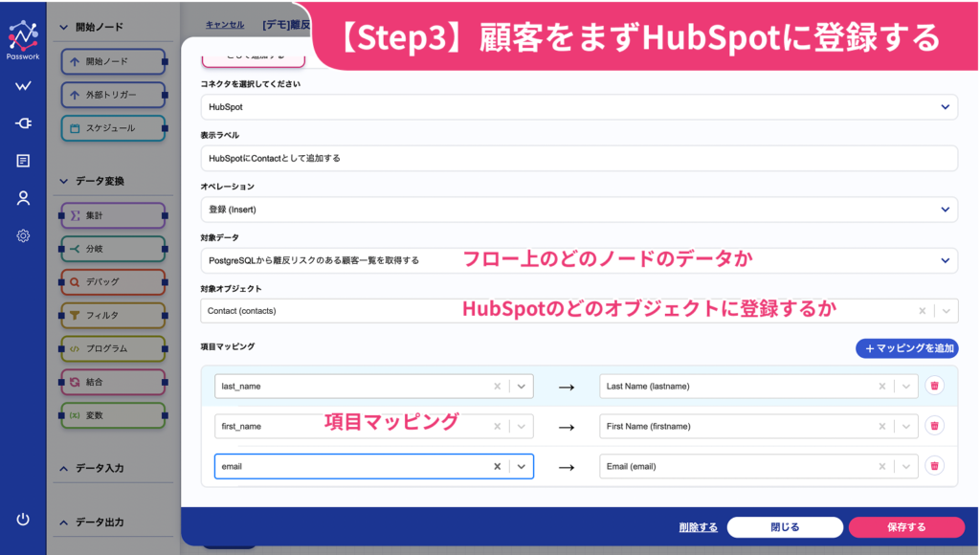Collapse the データ変換 section

click(64, 181)
